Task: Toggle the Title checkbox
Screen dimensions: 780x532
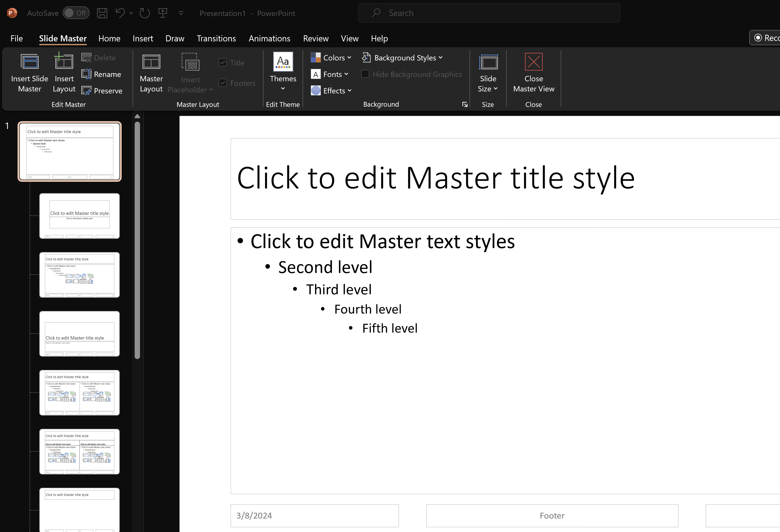Action: pyautogui.click(x=223, y=62)
